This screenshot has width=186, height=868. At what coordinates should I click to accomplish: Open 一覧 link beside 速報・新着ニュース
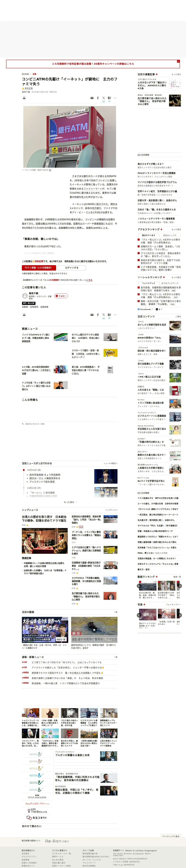(x=115, y=657)
